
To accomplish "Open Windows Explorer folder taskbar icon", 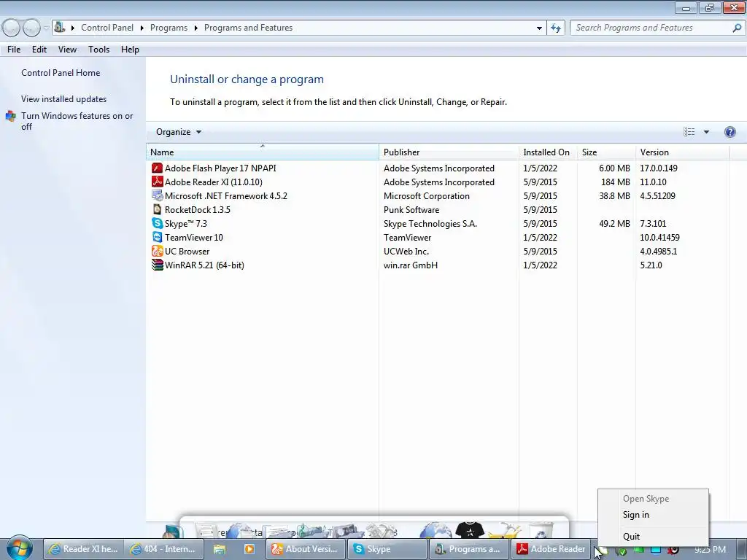I will click(x=219, y=549).
